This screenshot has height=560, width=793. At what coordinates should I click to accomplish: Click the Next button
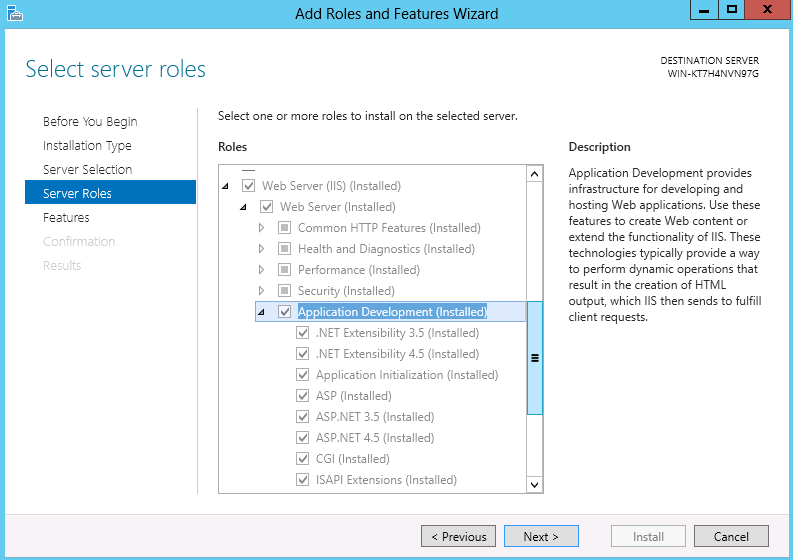[541, 536]
